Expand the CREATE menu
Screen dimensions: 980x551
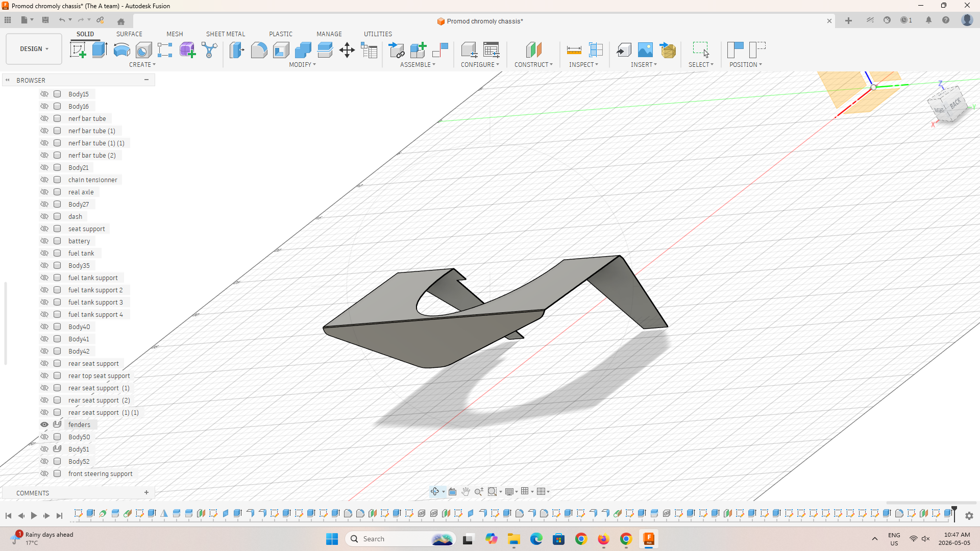pos(142,65)
